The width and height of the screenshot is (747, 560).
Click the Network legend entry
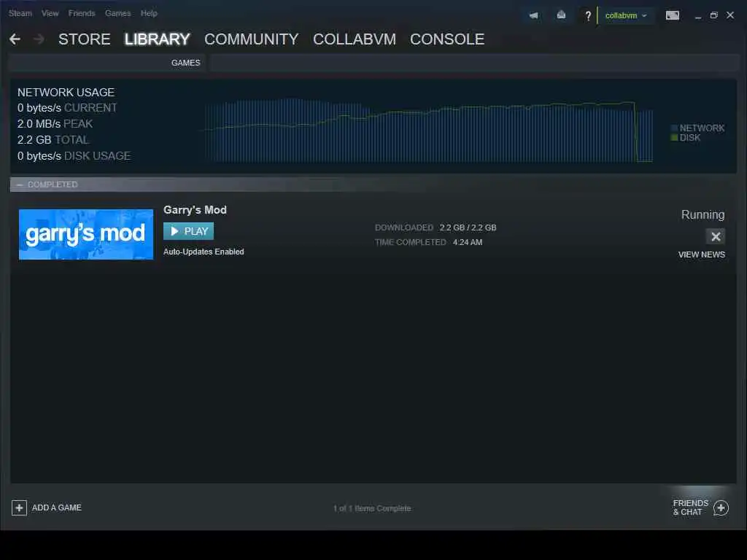tap(697, 128)
